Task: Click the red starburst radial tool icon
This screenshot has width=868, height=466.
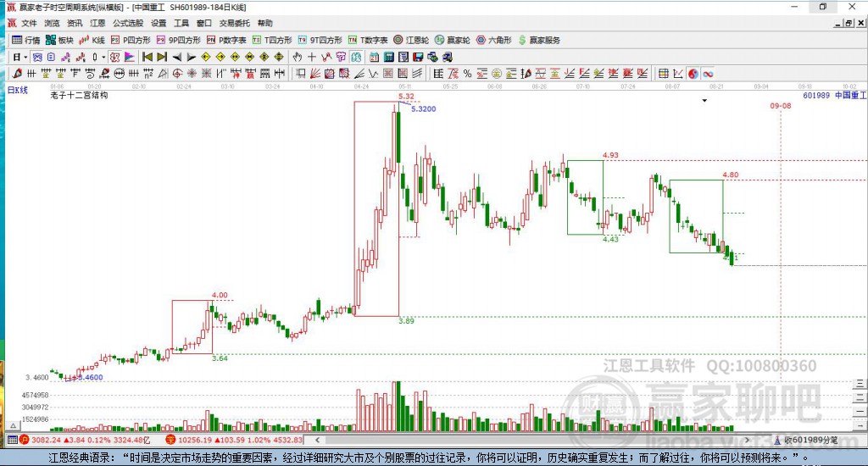Action: 192,74
